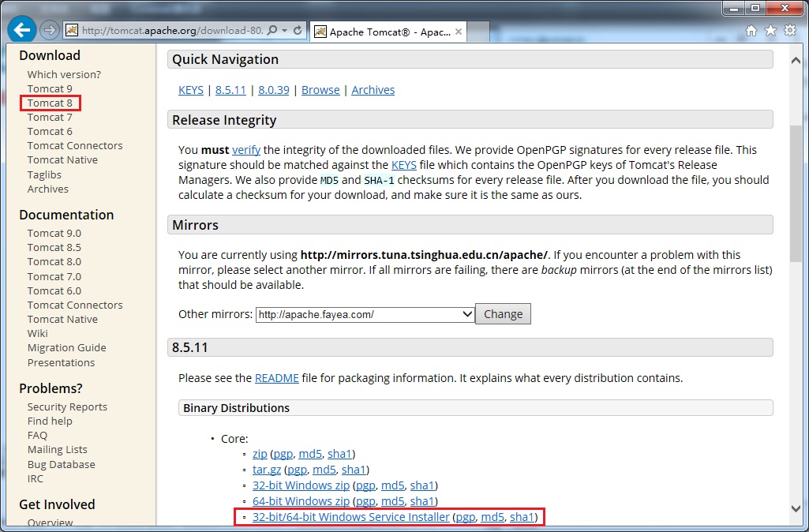
Task: Download the 64-bit Windows zip
Action: pos(301,501)
